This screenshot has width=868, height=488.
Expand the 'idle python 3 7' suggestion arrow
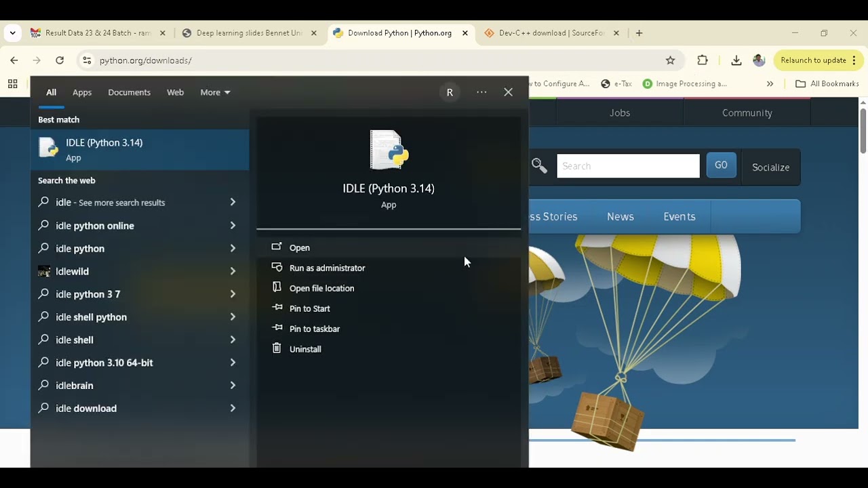click(x=233, y=294)
